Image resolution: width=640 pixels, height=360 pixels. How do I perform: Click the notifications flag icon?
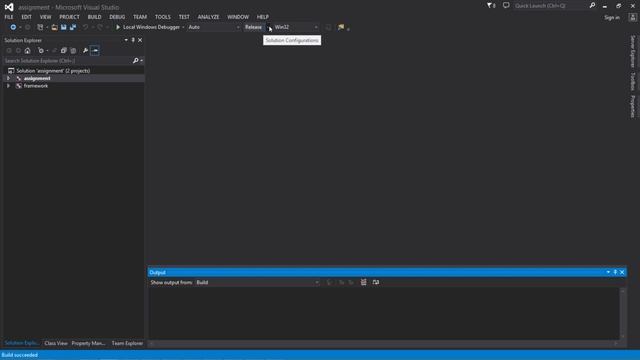coord(491,6)
